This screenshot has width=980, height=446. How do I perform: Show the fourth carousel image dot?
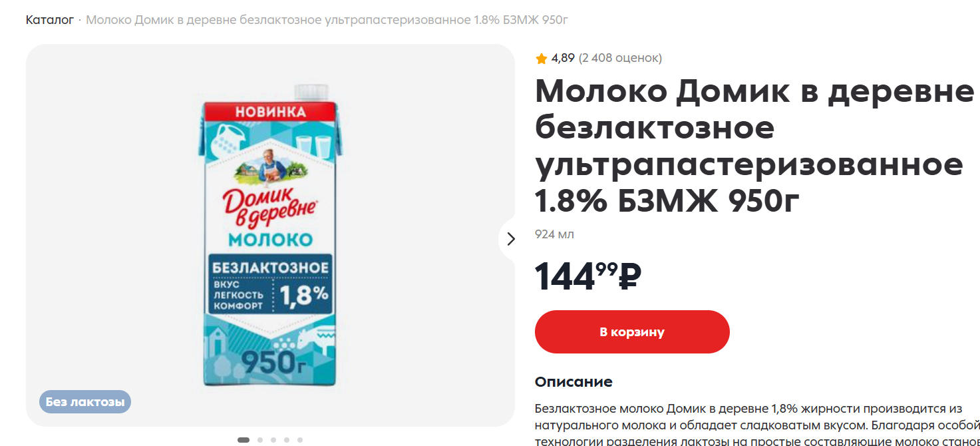click(287, 440)
